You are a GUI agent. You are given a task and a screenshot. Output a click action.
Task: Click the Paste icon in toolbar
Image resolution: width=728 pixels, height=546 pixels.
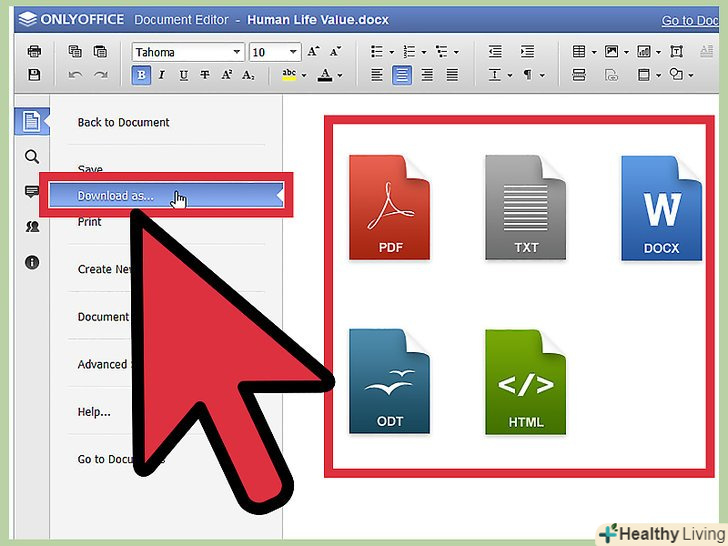click(x=100, y=51)
